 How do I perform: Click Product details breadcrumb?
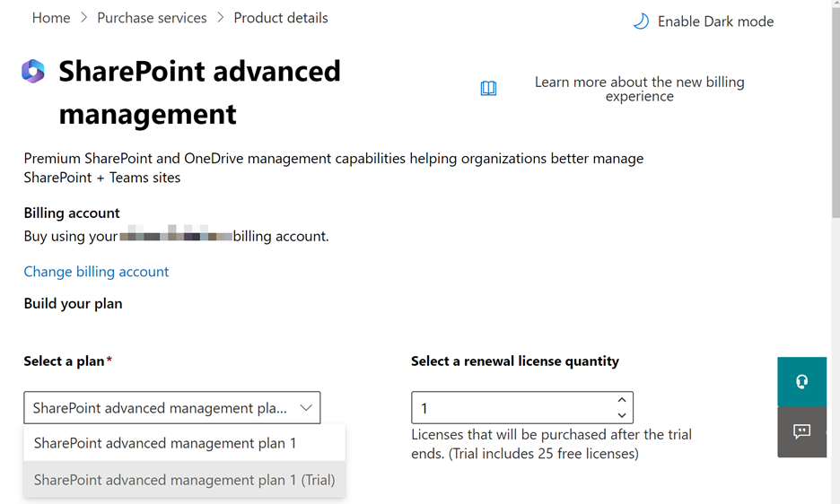281,18
